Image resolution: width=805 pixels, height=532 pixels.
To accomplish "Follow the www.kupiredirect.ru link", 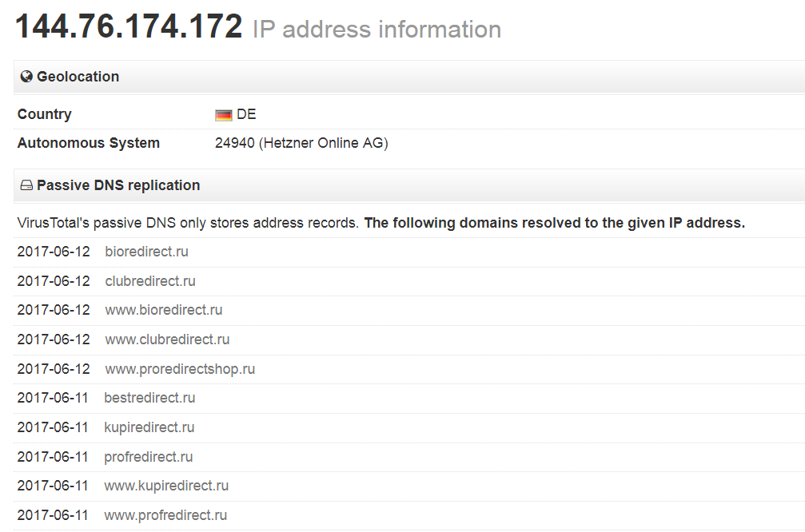I will pos(166,486).
